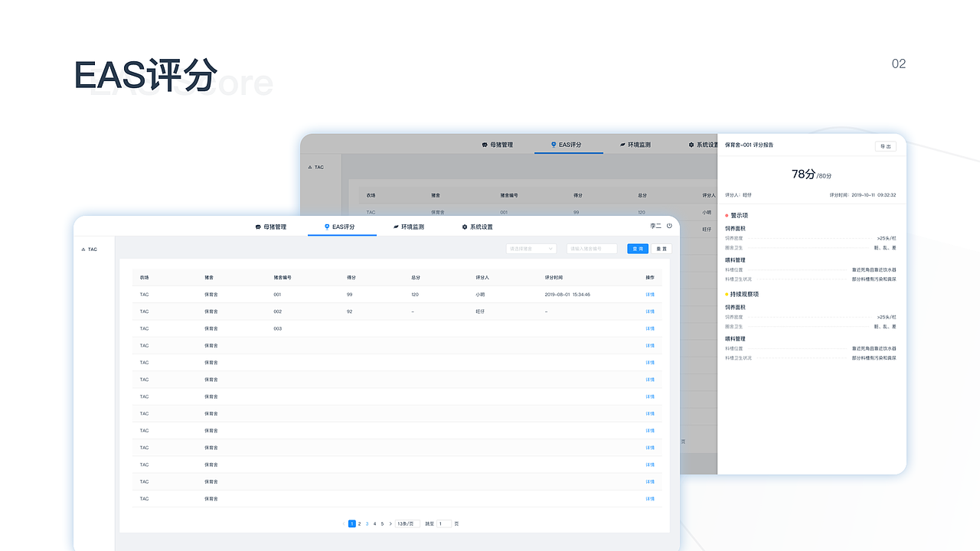980x551 pixels.
Task: Click score 92 in the 002 row
Action: 350,311
